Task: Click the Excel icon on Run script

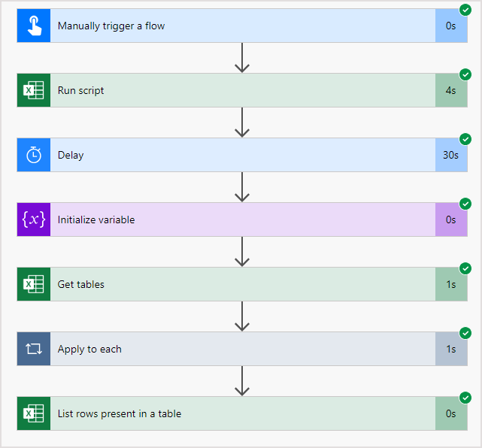Action: 34,90
